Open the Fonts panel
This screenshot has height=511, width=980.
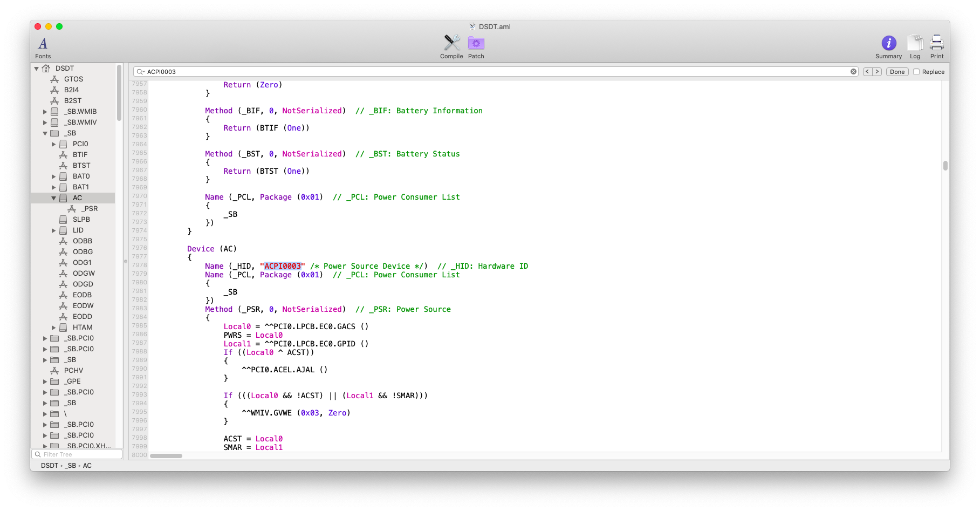tap(43, 46)
